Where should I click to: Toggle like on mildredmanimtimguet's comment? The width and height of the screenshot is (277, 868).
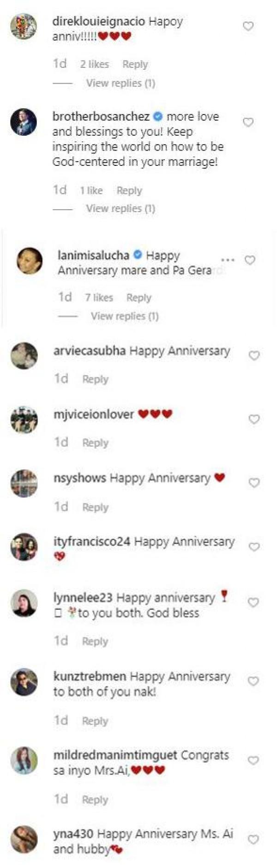[x=253, y=760]
